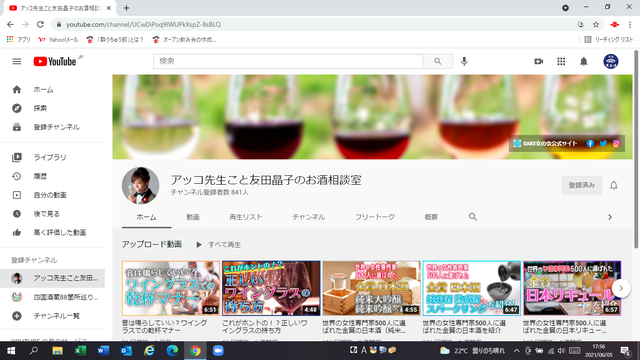
Task: Switch to the 再生リスト tab
Action: pos(246,217)
